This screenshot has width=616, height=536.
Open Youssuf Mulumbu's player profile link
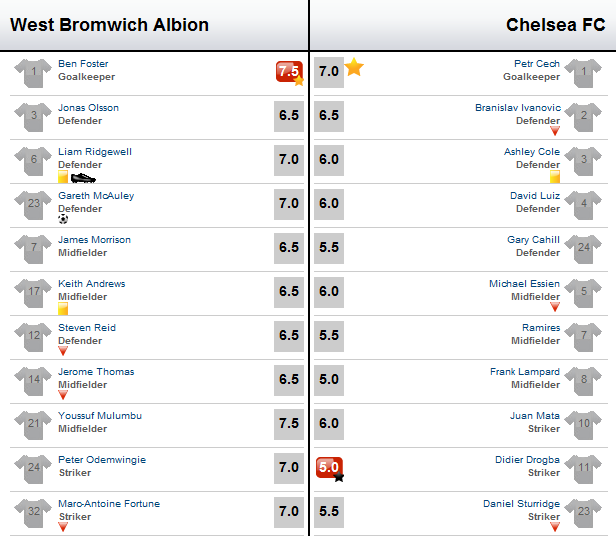100,416
